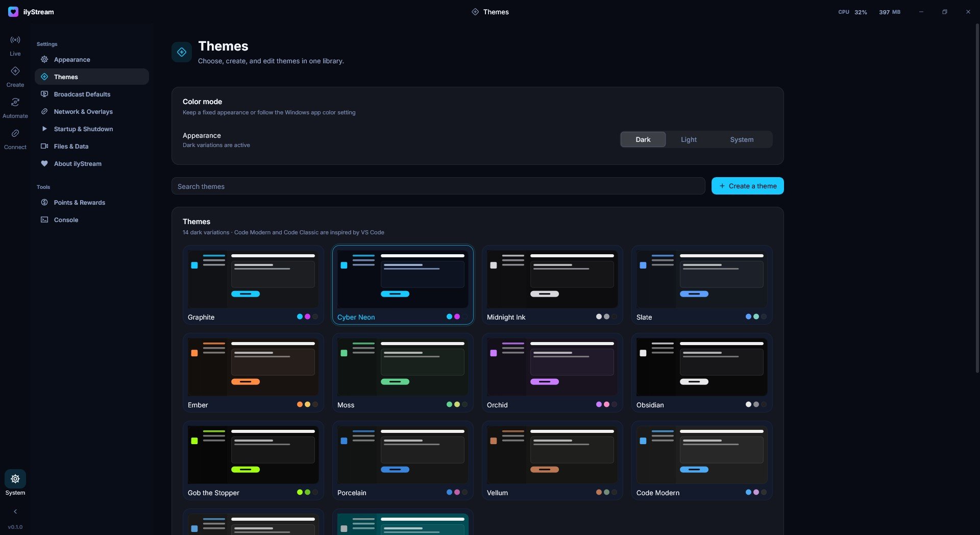The height and width of the screenshot is (535, 980).
Task: Click the Network & Overlays link icon
Action: (x=44, y=111)
